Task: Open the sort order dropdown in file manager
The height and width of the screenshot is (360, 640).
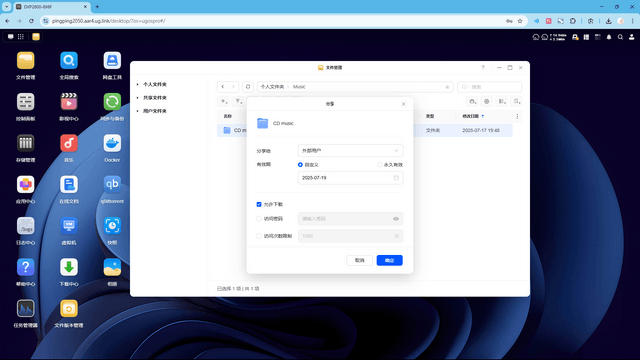Action: pos(517,101)
